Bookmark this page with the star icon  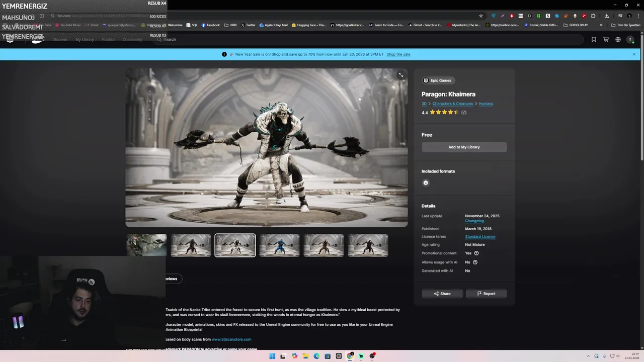tap(481, 16)
